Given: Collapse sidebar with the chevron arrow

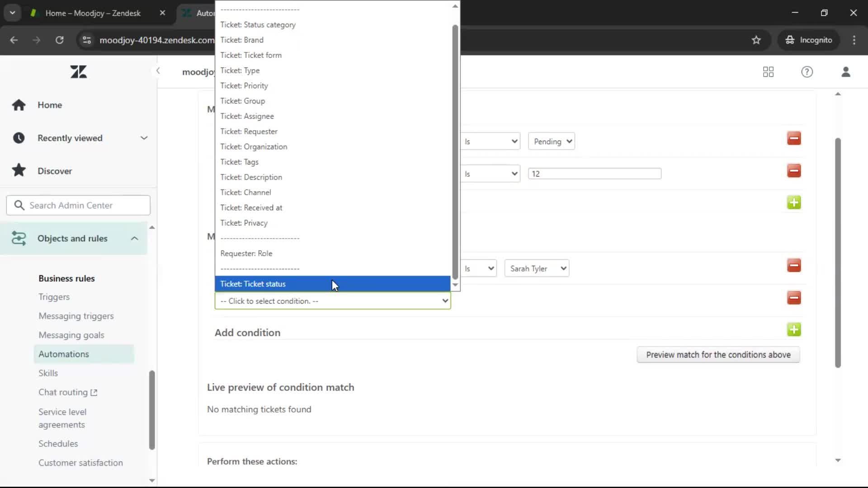Looking at the screenshot, I should click(158, 71).
